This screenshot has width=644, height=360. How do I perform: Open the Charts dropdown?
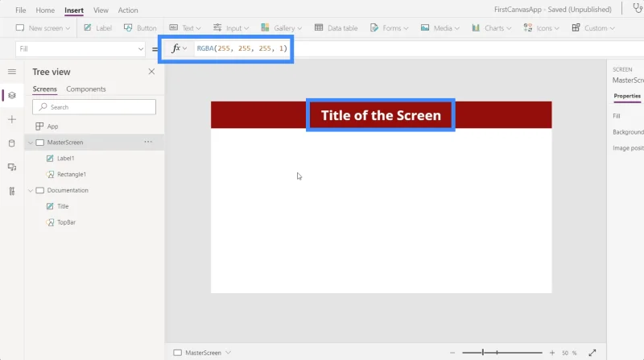point(492,28)
